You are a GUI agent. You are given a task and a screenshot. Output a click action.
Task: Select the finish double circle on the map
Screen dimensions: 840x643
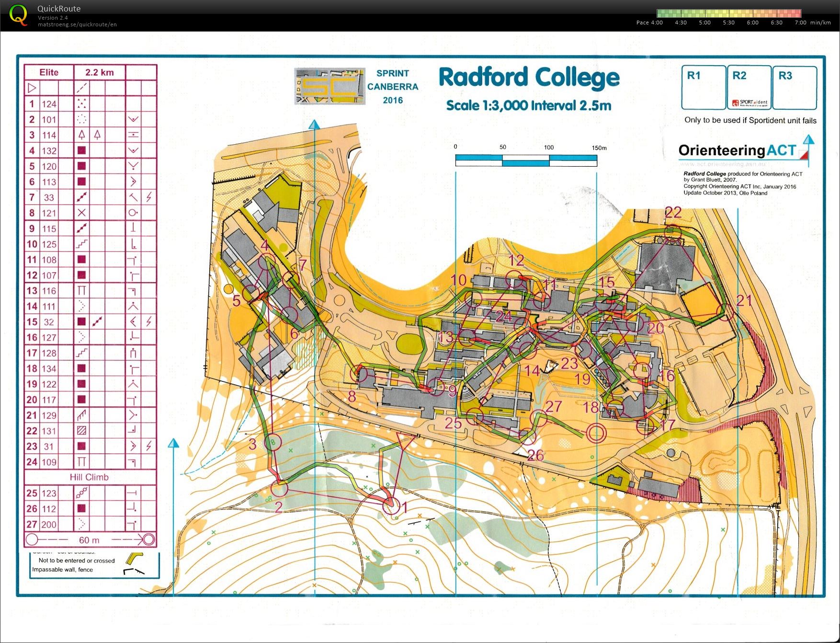click(596, 433)
